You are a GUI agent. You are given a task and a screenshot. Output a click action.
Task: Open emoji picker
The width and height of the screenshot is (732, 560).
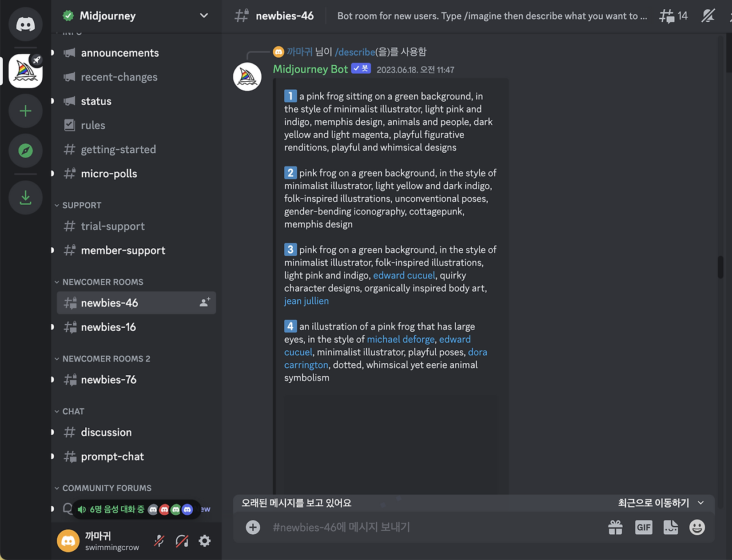point(697,527)
